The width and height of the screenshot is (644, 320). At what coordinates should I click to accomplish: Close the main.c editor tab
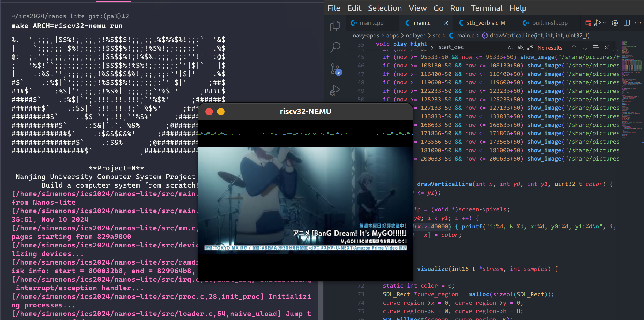446,23
